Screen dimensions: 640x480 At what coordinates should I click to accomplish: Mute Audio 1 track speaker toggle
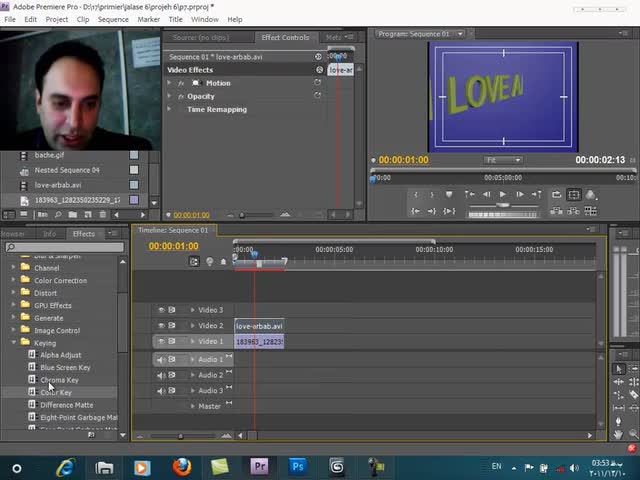[x=161, y=359]
